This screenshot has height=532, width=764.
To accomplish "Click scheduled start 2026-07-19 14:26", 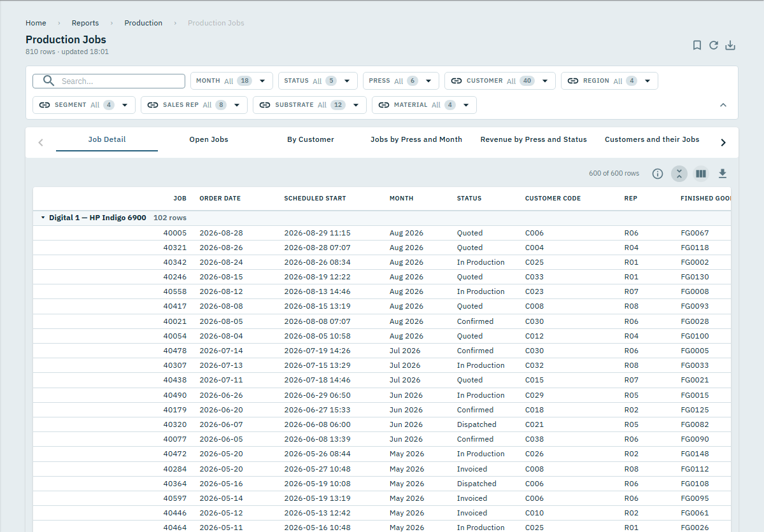I will tap(317, 351).
